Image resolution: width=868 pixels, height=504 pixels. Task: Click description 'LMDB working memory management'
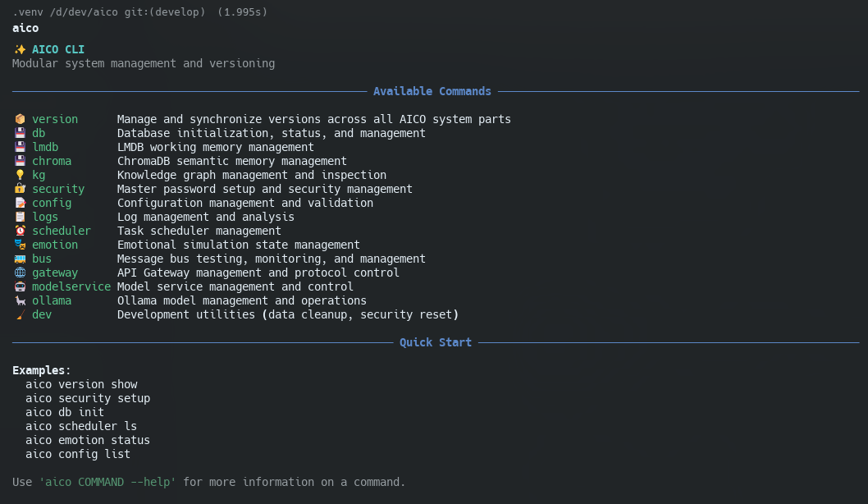[x=215, y=147]
